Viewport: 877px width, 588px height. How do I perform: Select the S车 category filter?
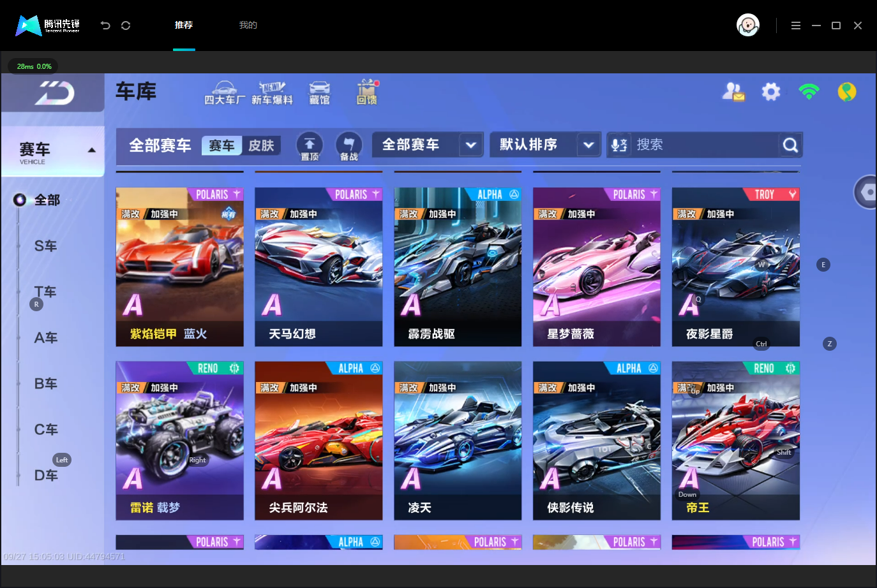tap(46, 246)
